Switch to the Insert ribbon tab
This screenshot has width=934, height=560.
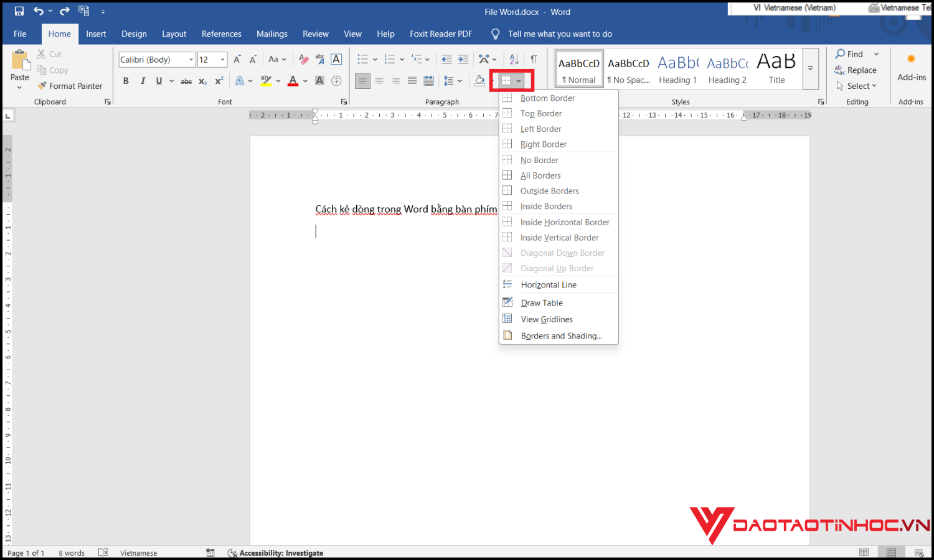pyautogui.click(x=96, y=34)
